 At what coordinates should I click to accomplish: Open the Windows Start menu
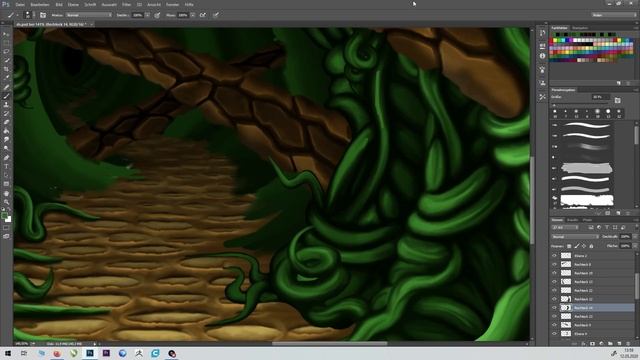[x=8, y=353]
